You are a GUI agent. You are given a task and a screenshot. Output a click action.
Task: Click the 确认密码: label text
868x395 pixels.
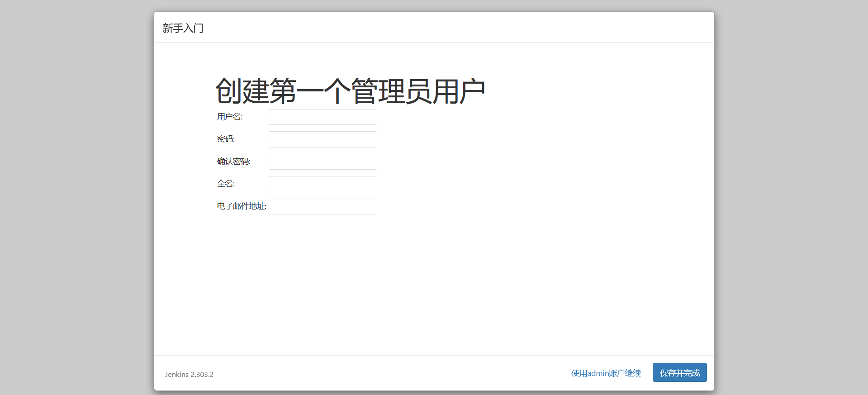point(233,162)
